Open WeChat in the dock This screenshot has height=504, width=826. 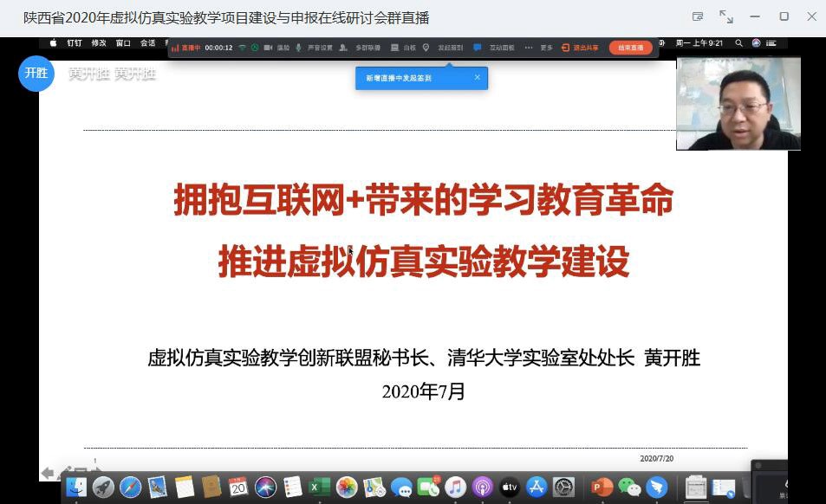tap(629, 488)
